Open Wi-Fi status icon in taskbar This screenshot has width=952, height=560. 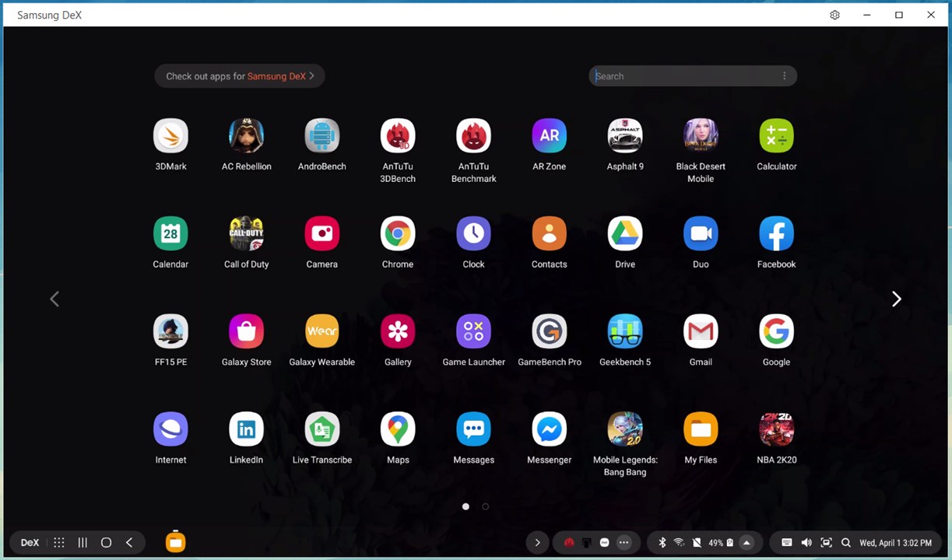pyautogui.click(x=679, y=543)
